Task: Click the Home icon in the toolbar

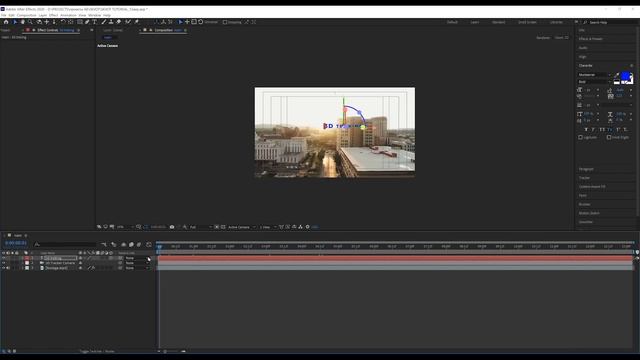Action: point(6,22)
